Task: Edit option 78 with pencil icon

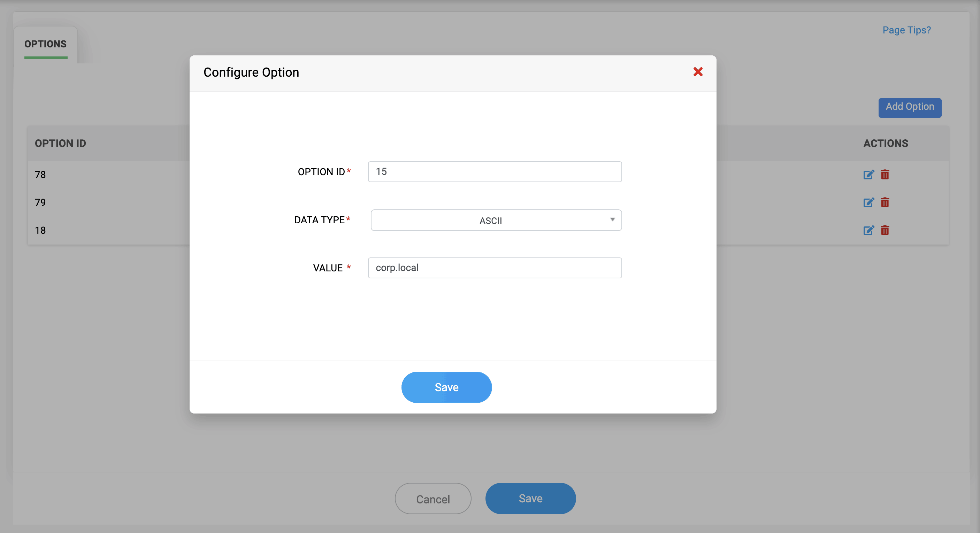Action: [x=868, y=175]
